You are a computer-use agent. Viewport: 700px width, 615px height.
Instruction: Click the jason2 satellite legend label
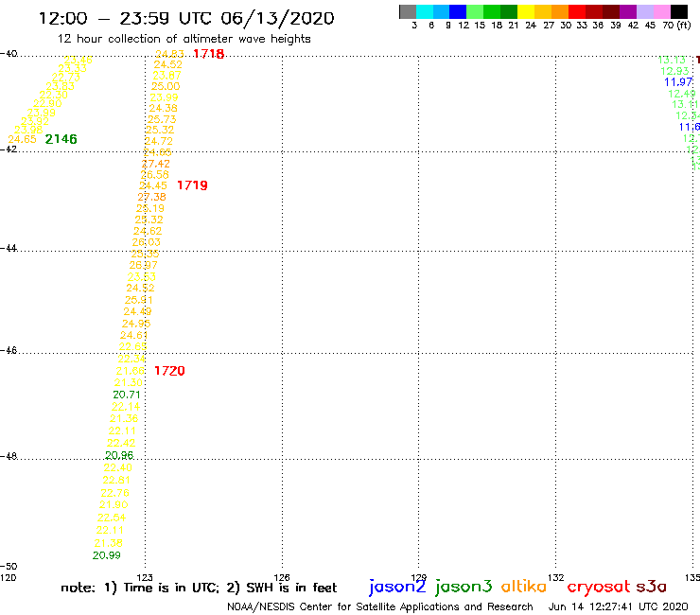point(397,587)
